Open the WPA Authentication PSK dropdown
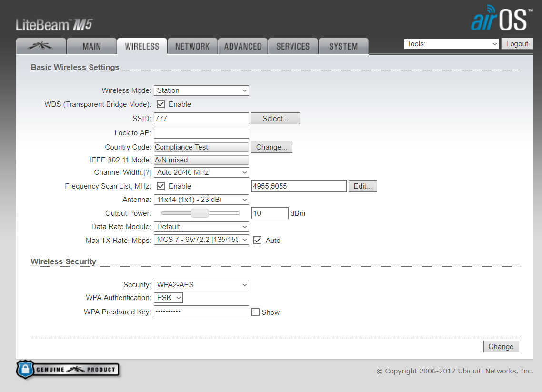This screenshot has height=392, width=542. click(x=168, y=298)
